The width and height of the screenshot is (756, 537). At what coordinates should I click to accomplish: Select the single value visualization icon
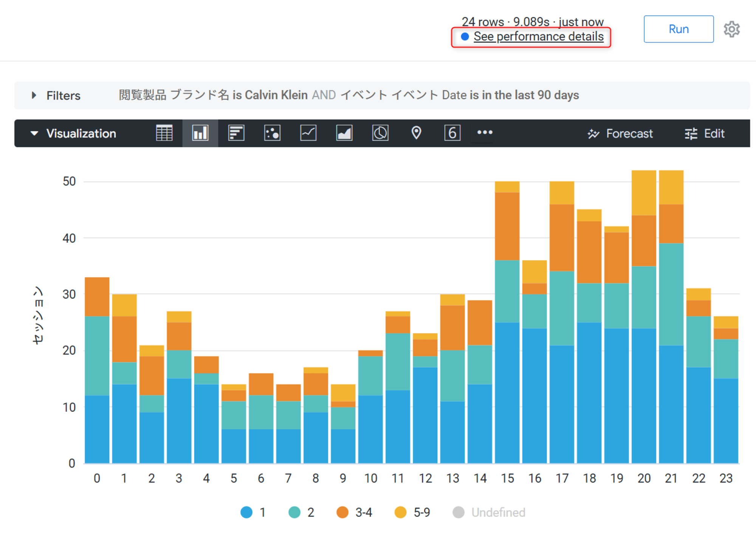click(x=452, y=133)
